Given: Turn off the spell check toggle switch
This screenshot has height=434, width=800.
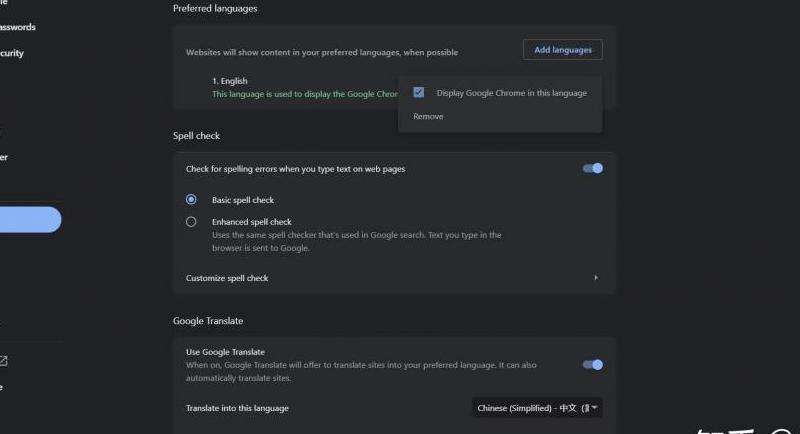Looking at the screenshot, I should pos(593,169).
